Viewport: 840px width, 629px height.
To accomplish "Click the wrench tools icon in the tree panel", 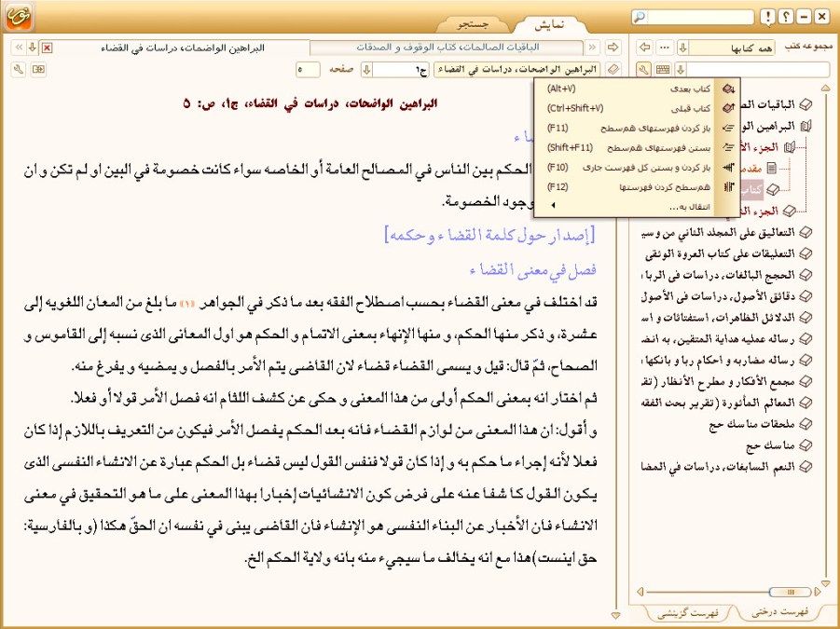I will (x=643, y=69).
